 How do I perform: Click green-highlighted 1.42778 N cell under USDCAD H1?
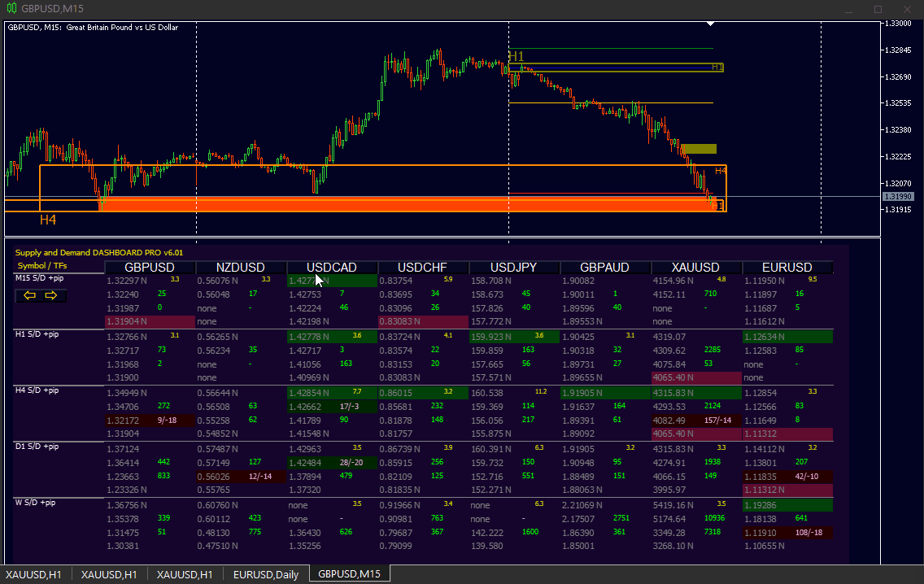pyautogui.click(x=332, y=337)
